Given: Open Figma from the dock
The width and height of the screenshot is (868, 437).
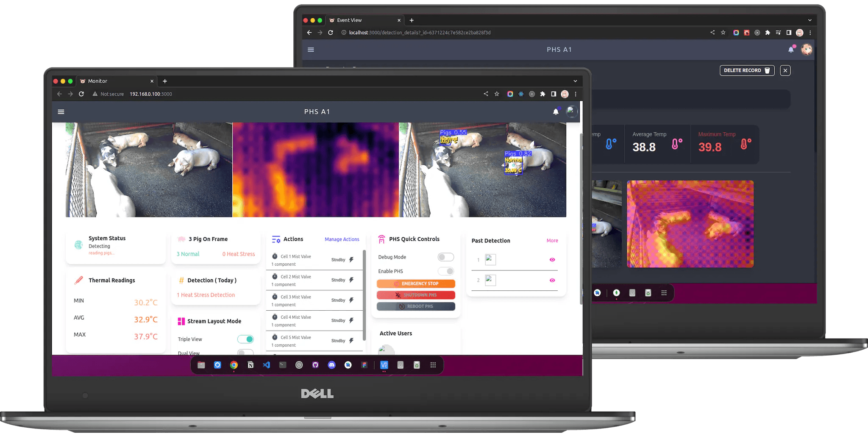Looking at the screenshot, I should [364, 365].
